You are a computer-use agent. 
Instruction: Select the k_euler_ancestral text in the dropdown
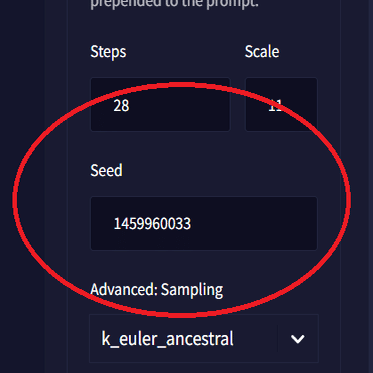click(167, 339)
